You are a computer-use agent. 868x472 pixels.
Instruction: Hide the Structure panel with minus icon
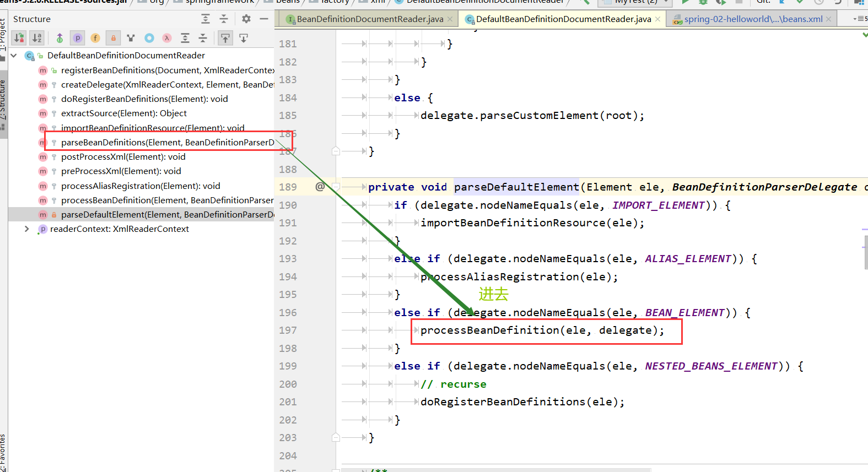coord(264,19)
